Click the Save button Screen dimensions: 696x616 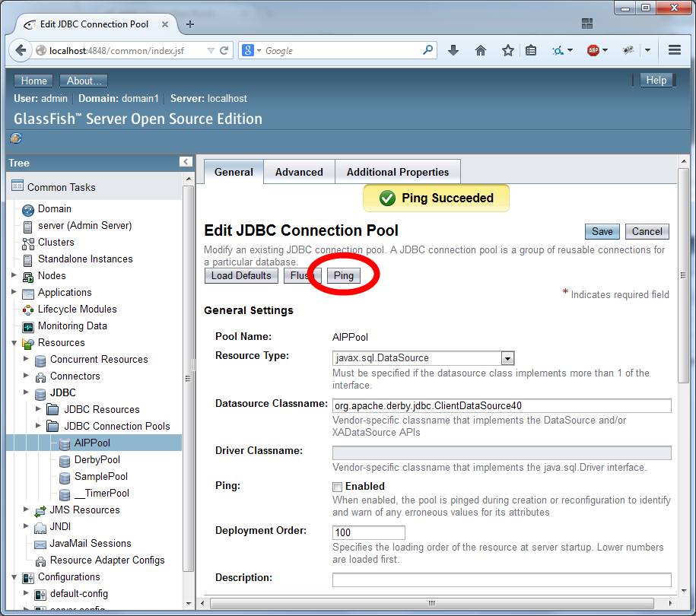pos(602,231)
